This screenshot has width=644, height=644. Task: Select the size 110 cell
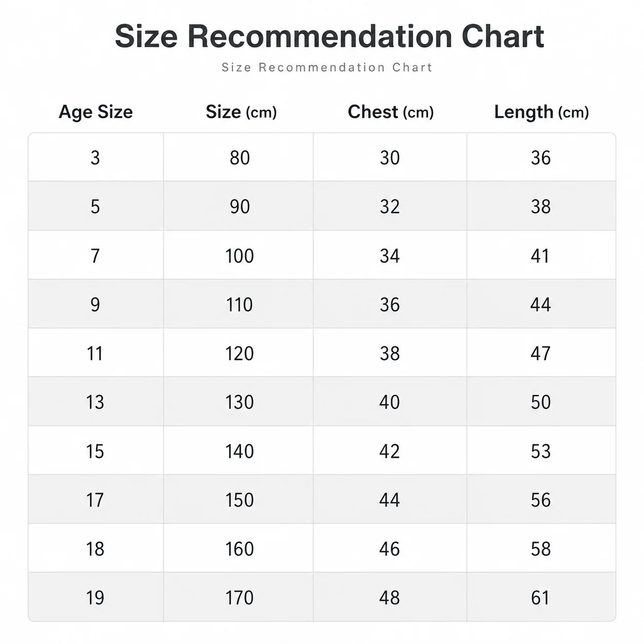pos(238,304)
